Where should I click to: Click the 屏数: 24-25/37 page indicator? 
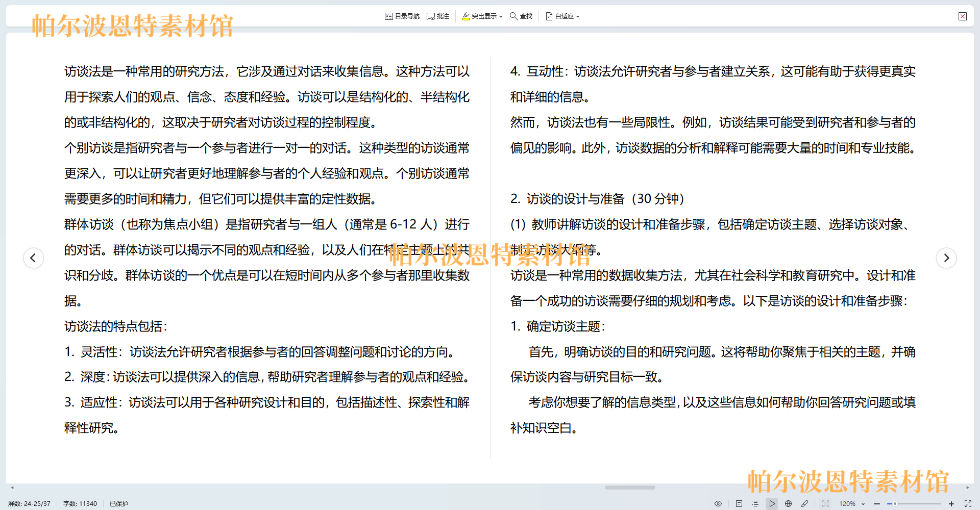tap(29, 503)
